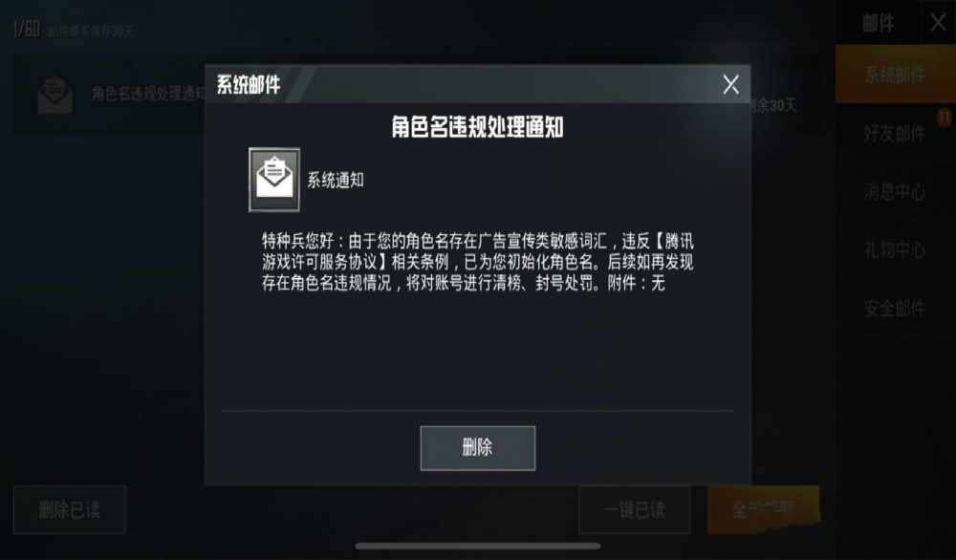
Task: Close the 系统邮件 dialog with the X
Action: pyautogui.click(x=730, y=85)
